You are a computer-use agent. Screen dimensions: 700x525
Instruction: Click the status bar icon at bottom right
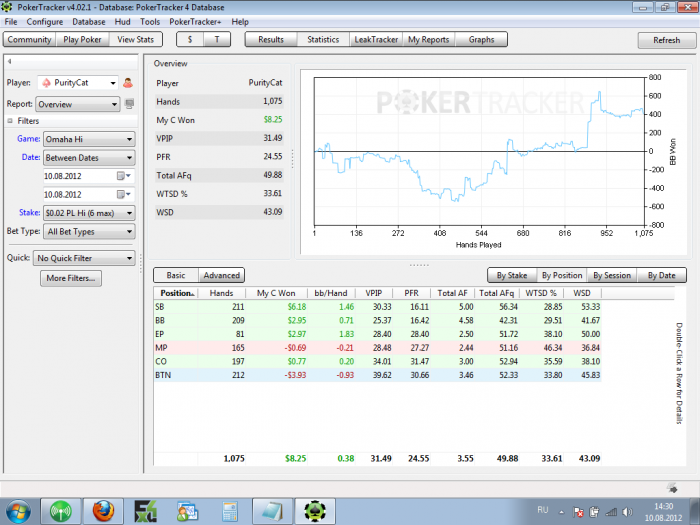[672, 488]
